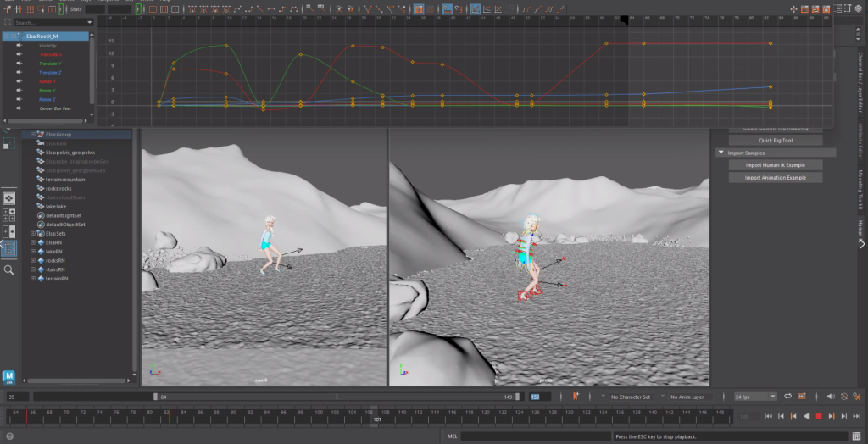Select defaultObjectSet in the Outliner
The width and height of the screenshot is (868, 444).
click(x=65, y=225)
